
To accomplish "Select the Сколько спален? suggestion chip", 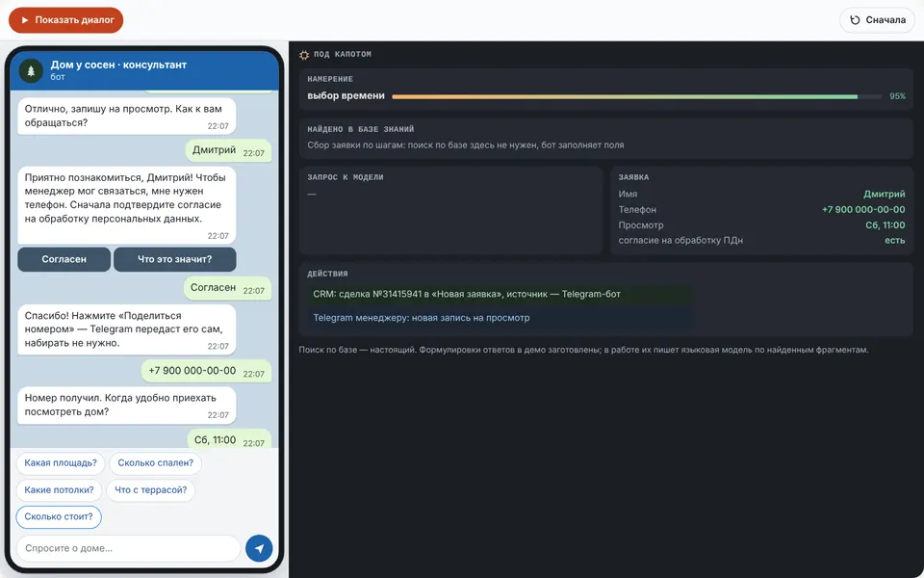I will 156,463.
